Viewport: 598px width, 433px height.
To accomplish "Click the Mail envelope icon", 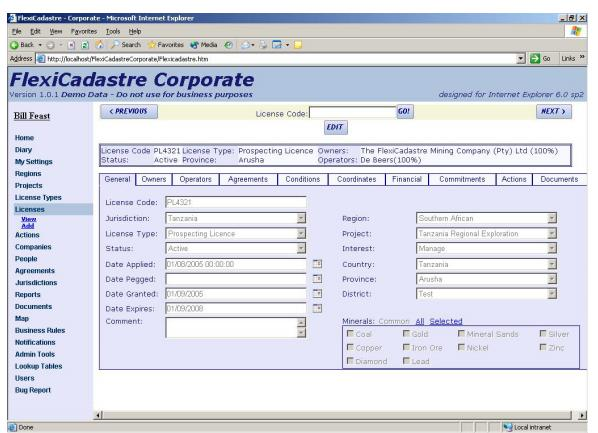I will click(x=245, y=45).
